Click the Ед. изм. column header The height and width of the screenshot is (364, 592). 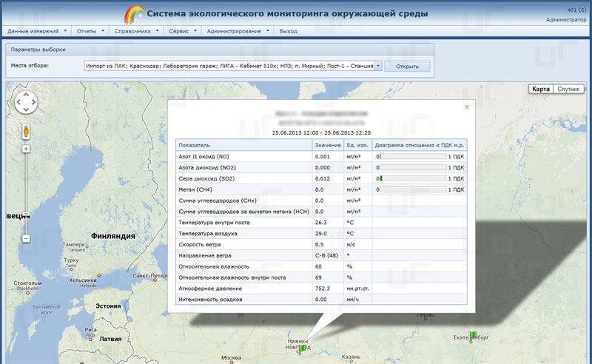[x=357, y=145]
